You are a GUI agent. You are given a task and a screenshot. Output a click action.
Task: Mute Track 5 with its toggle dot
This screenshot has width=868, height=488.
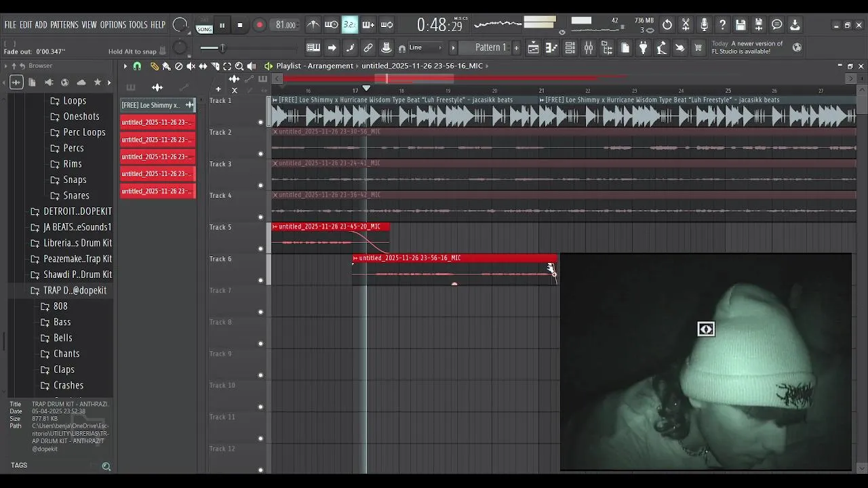coord(260,249)
